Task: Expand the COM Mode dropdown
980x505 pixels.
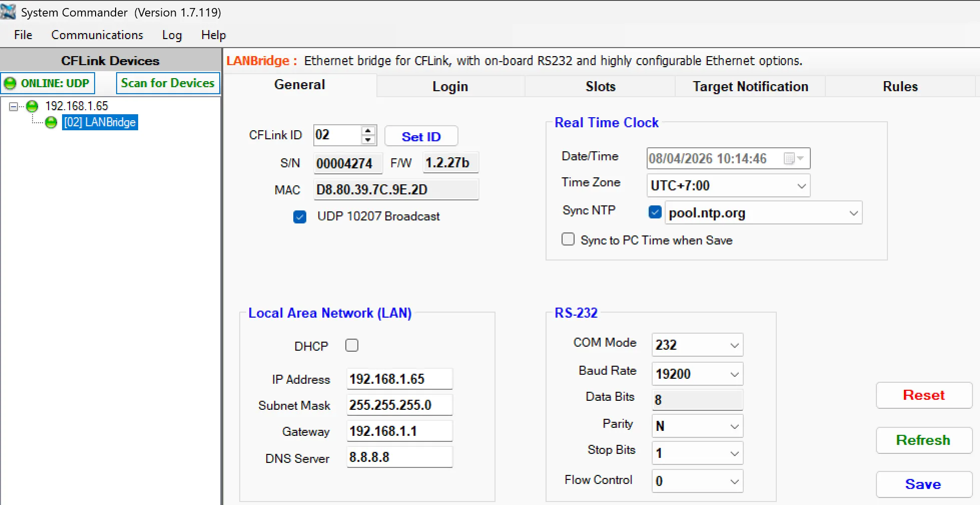Action: (734, 345)
